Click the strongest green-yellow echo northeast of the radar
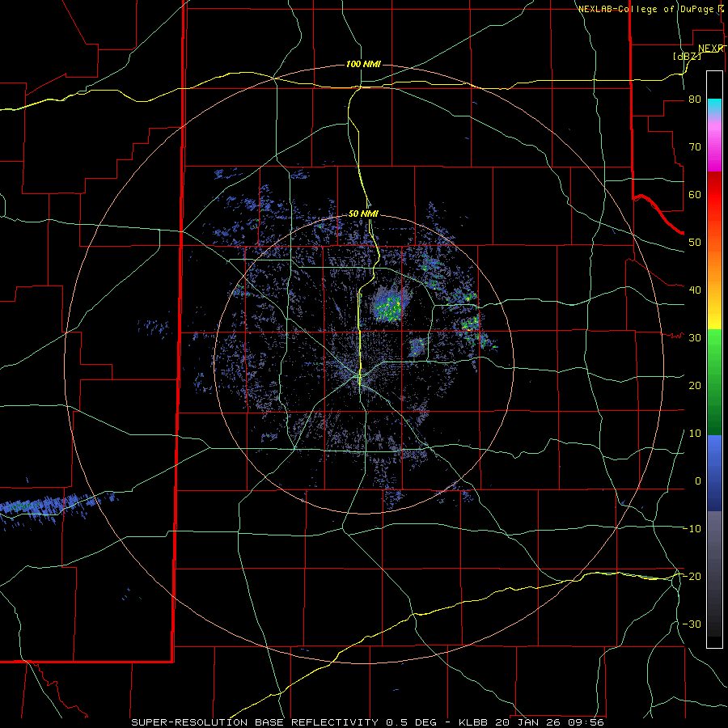Screen dimensions: 728x728 (x=387, y=307)
